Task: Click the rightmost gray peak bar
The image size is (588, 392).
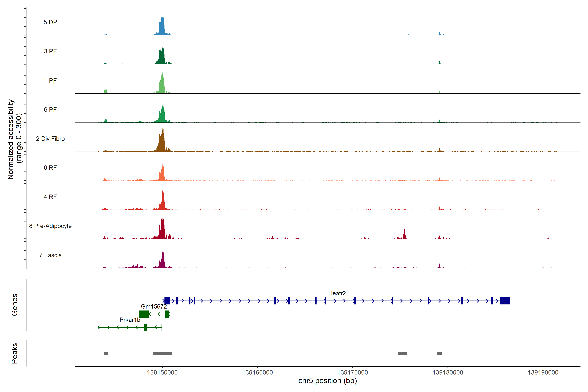Action: pos(439,353)
